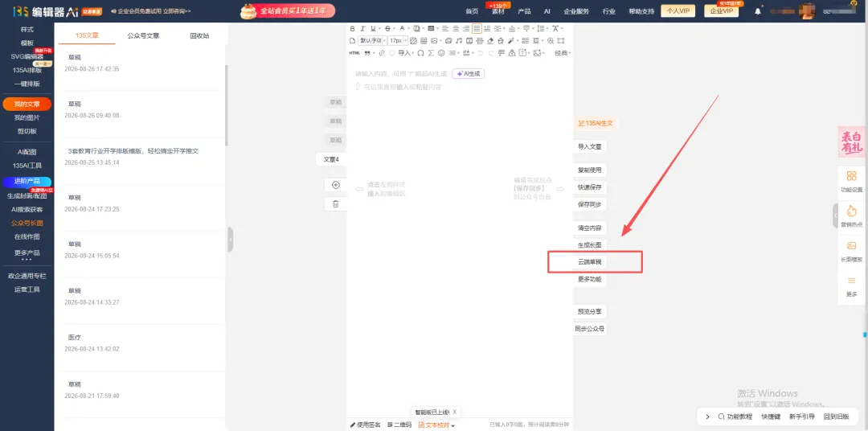Align text right
The image size is (868, 431).
(466, 29)
